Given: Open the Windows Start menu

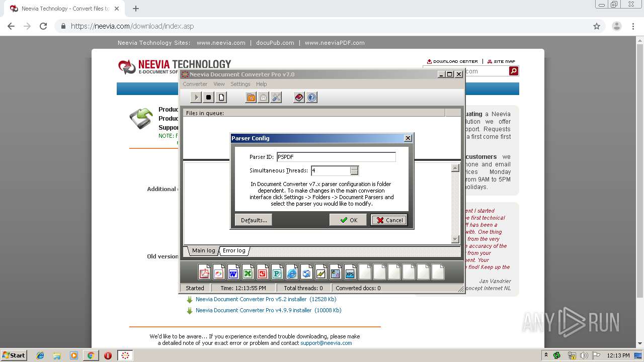Looking at the screenshot, I should 14,355.
